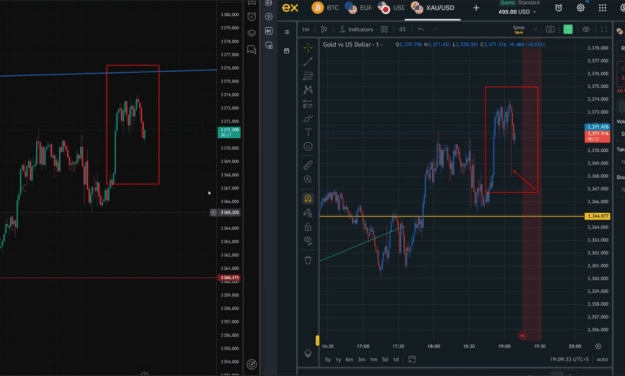Select the 5d date range
625x376 pixels.
(x=385, y=359)
